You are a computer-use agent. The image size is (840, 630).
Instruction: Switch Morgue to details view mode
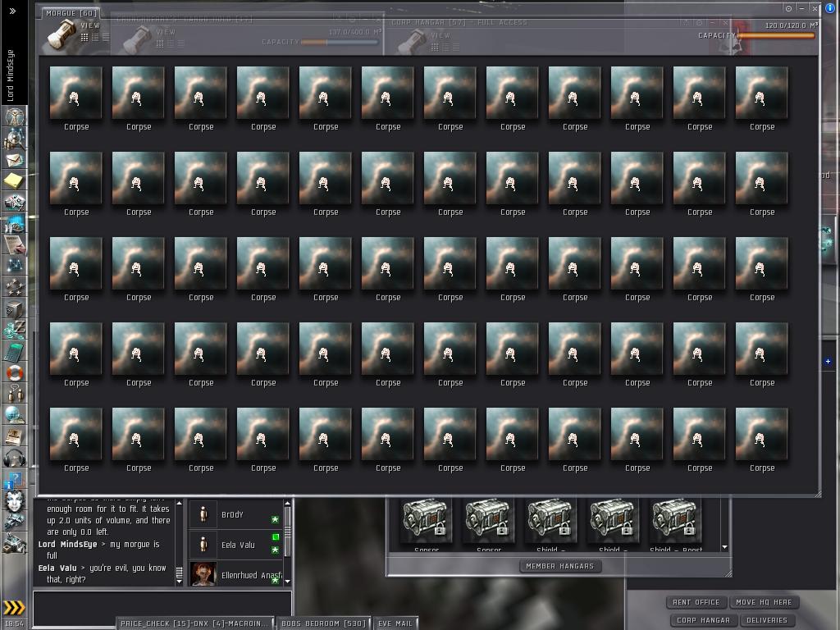tap(95, 38)
